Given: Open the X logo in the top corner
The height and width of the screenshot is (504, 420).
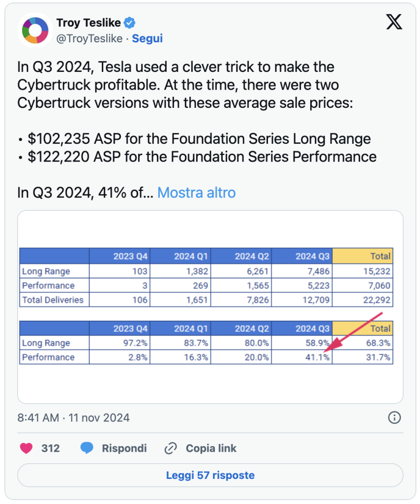Looking at the screenshot, I should click(x=394, y=22).
